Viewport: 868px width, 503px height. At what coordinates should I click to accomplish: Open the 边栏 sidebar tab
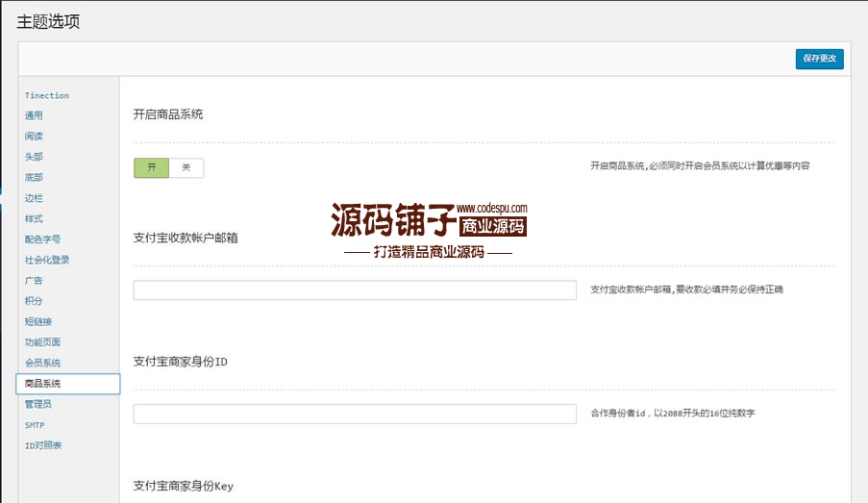pyautogui.click(x=34, y=198)
